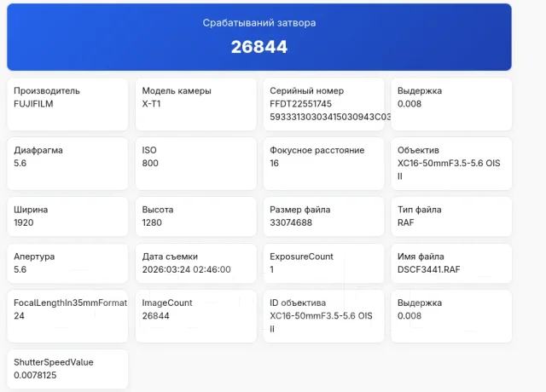Click the shutter count value 26844 in banner
This screenshot has height=392, width=546.
pyautogui.click(x=259, y=47)
